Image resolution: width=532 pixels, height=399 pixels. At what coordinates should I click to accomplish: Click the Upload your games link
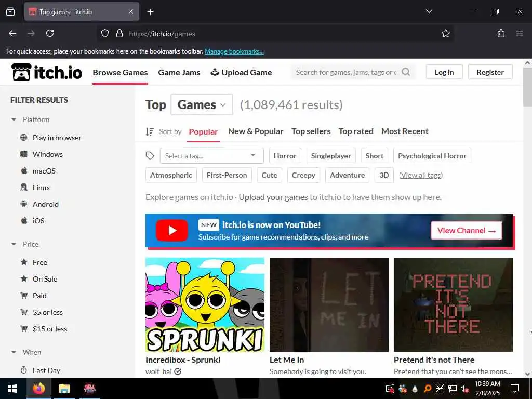coord(273,197)
